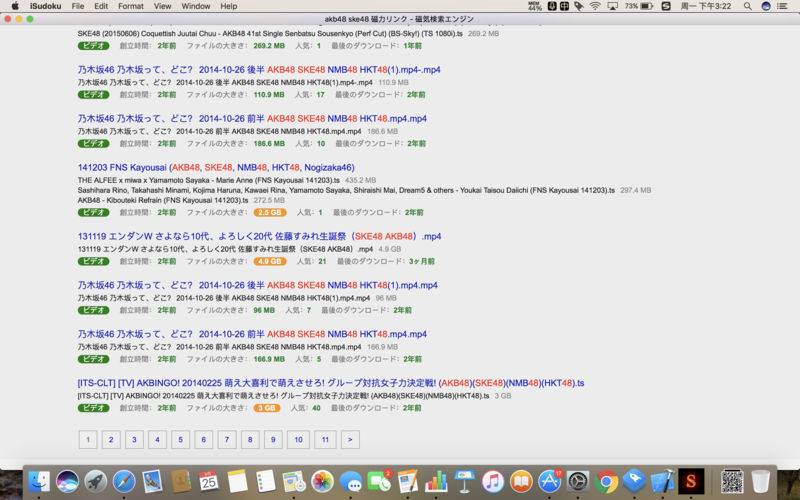Open 131119 エンダンW result link
Screen dimensions: 800x500
(x=259, y=236)
